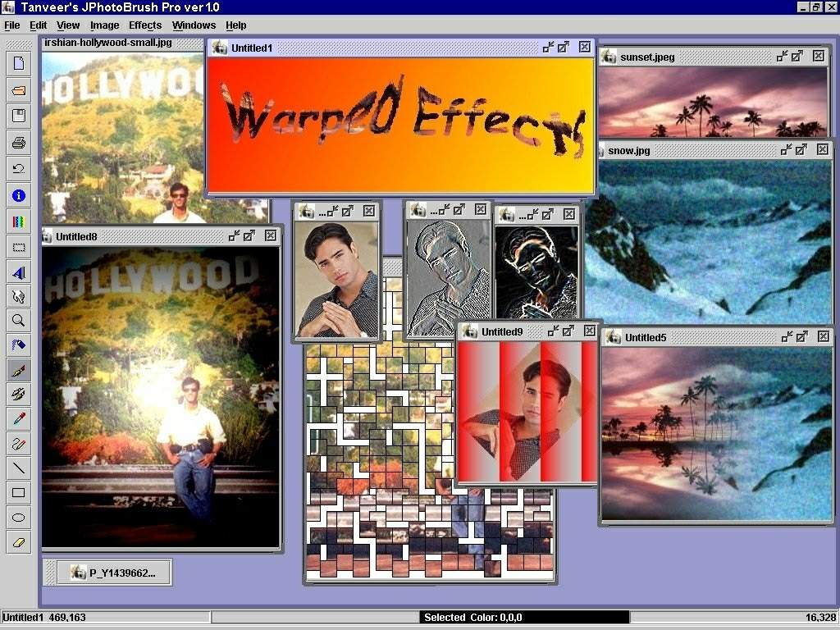Select the Rectangle shape tool
The width and height of the screenshot is (840, 630).
coord(19,493)
